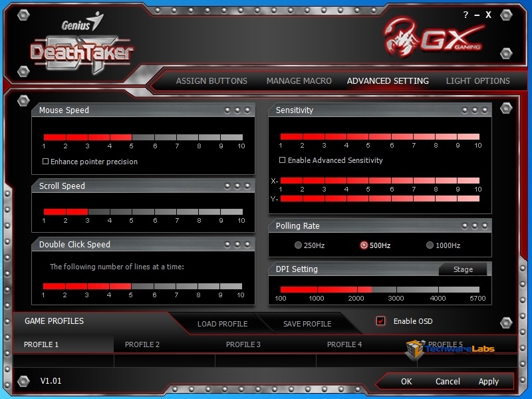532x399 pixels.
Task: Enable Enhance pointer precision checkbox
Action: tap(45, 161)
